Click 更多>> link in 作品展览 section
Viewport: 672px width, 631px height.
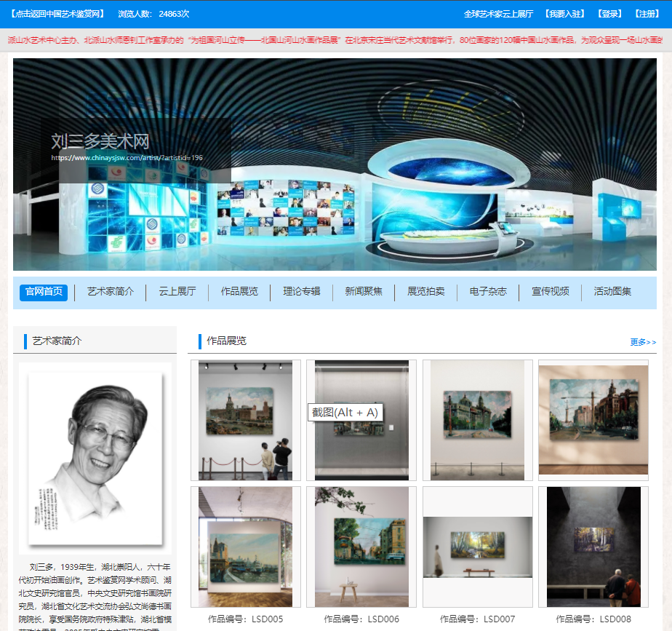(643, 342)
